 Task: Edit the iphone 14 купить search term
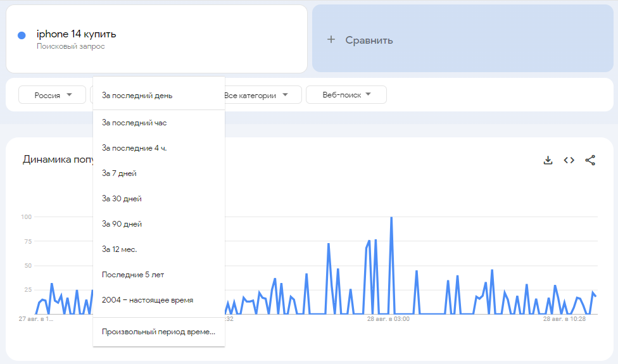[x=77, y=34]
